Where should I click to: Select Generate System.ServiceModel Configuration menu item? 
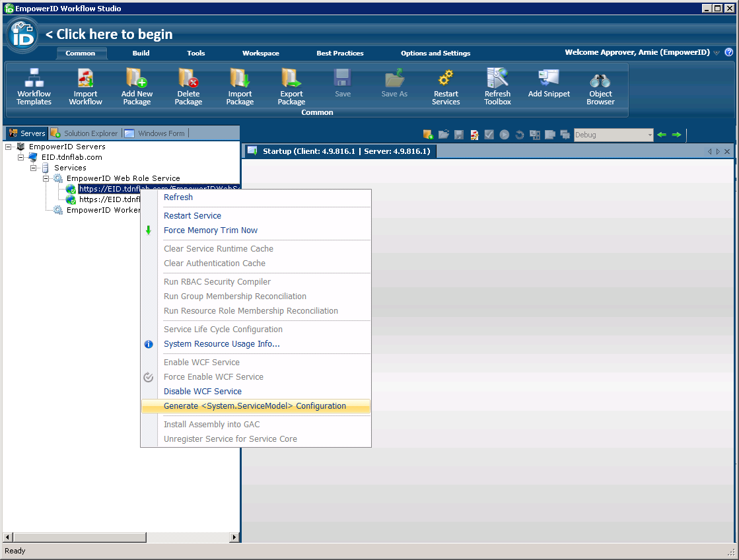click(254, 406)
